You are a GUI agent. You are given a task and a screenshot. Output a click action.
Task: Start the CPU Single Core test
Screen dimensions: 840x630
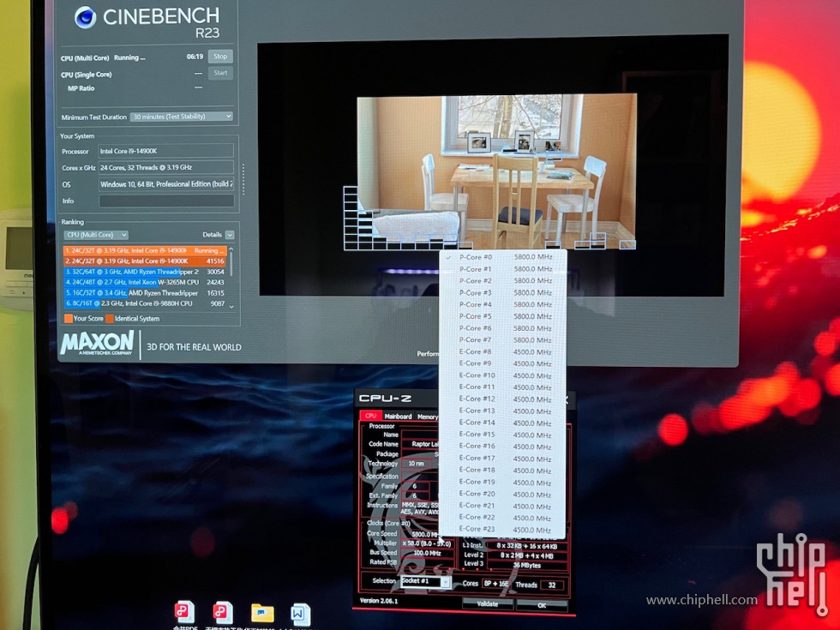click(221, 73)
